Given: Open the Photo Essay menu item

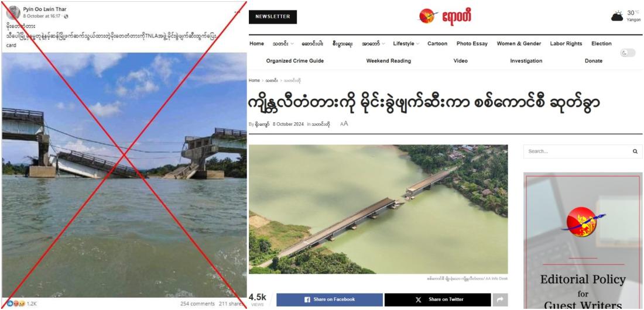Looking at the screenshot, I should pos(472,43).
